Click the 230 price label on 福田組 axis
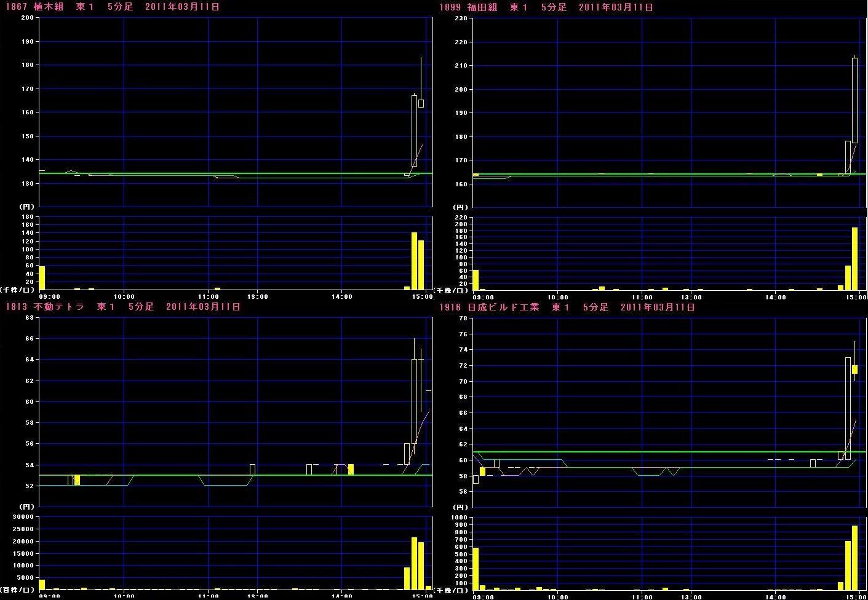868x600 pixels. [x=460, y=18]
